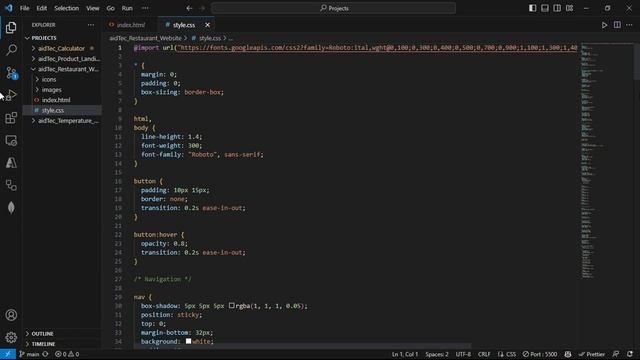Click the main branch in status bar
Image resolution: width=640 pixels, height=360 pixels.
pyautogui.click(x=29, y=354)
